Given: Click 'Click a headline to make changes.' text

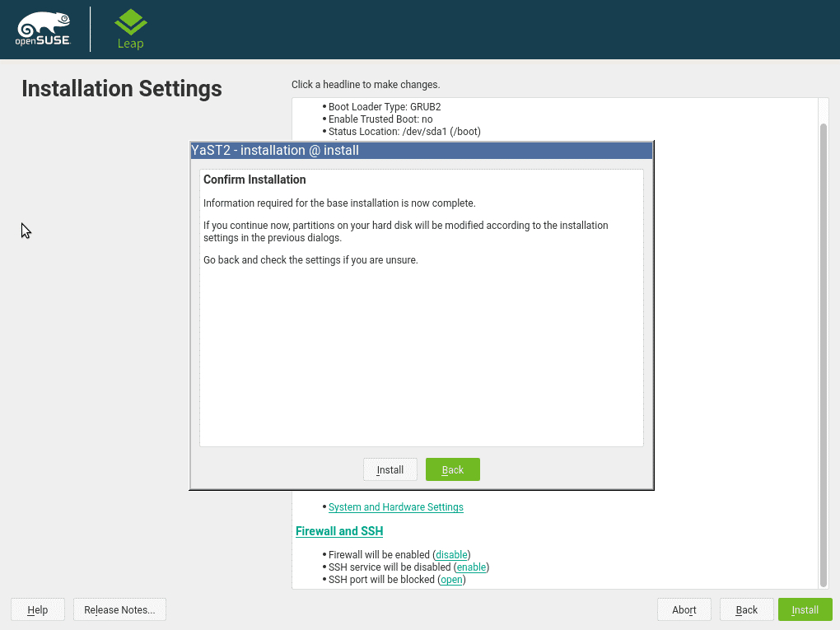Looking at the screenshot, I should (x=366, y=85).
